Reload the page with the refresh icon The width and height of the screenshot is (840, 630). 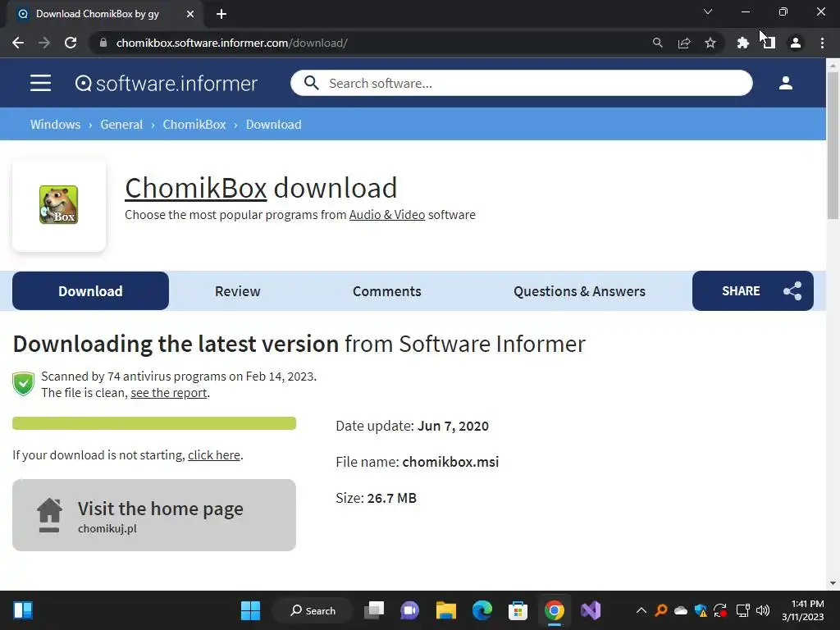(x=71, y=43)
